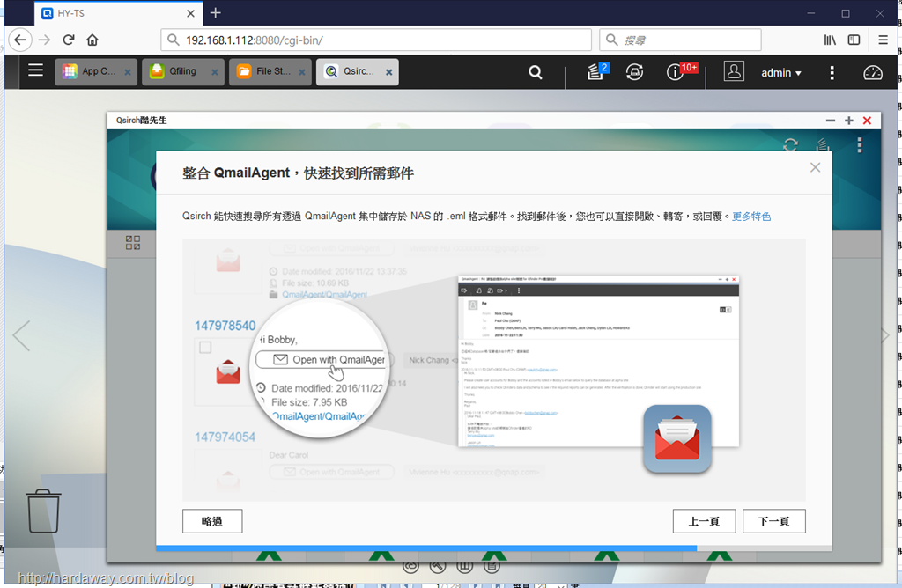Click the 下一頁 next page button
Image resolution: width=902 pixels, height=588 pixels.
(x=773, y=521)
